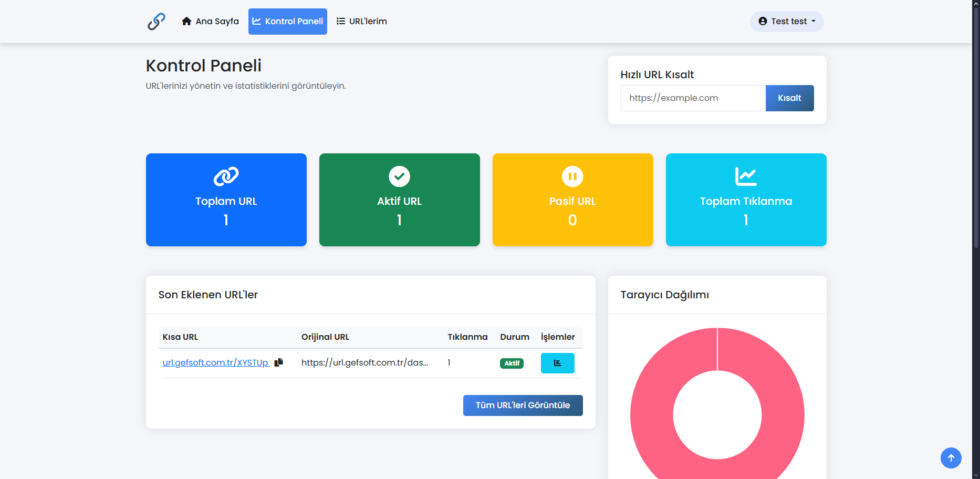
Task: Click the Aktif URL label on the green card
Action: click(x=400, y=202)
